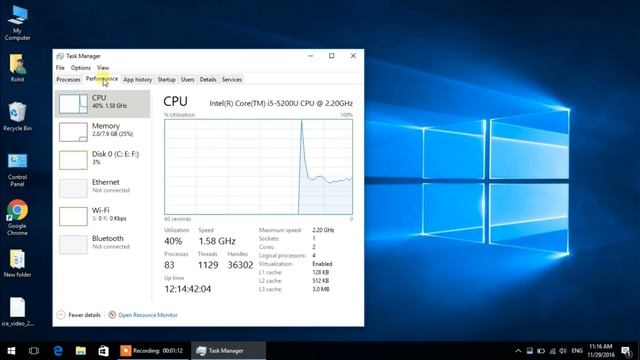
Task: Select Disk 0 (C: E: F:) item
Action: (102, 160)
